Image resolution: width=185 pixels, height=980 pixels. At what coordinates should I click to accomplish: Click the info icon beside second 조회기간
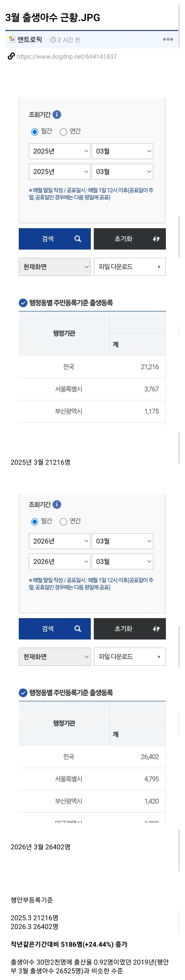(57, 504)
